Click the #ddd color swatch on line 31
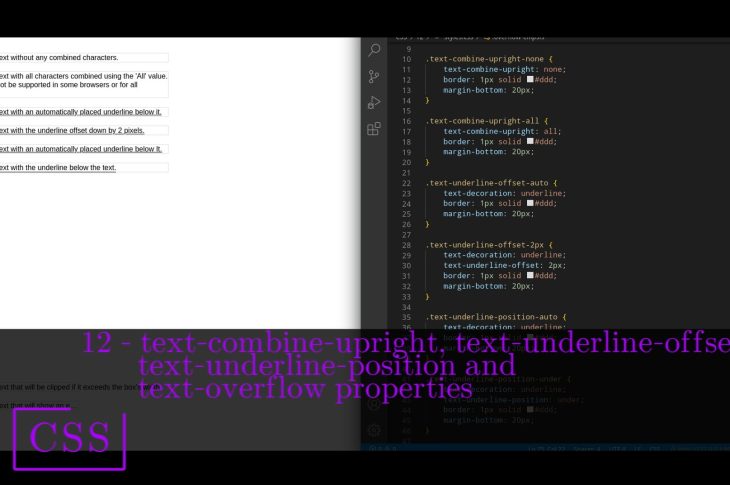This screenshot has width=730, height=485. coord(530,275)
